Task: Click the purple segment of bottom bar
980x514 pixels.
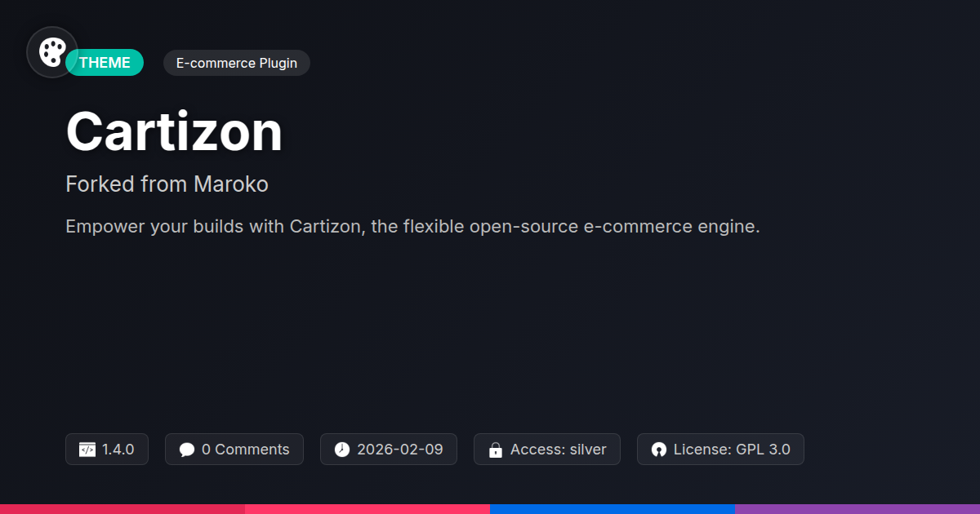Action: coord(857,508)
